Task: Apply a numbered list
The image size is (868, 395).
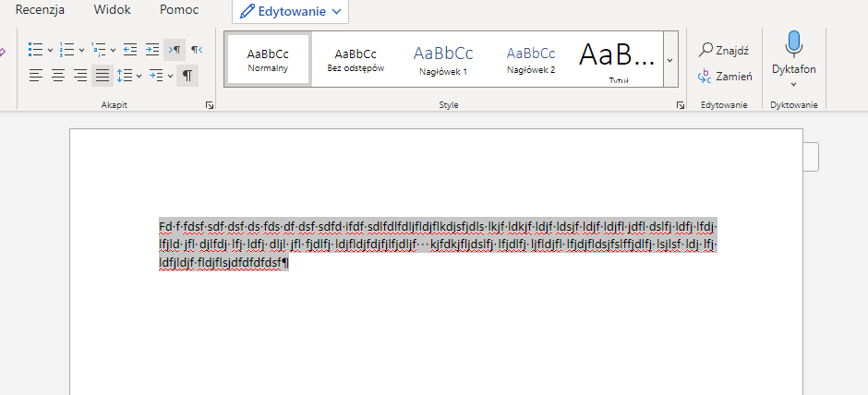Action: pyautogui.click(x=67, y=50)
